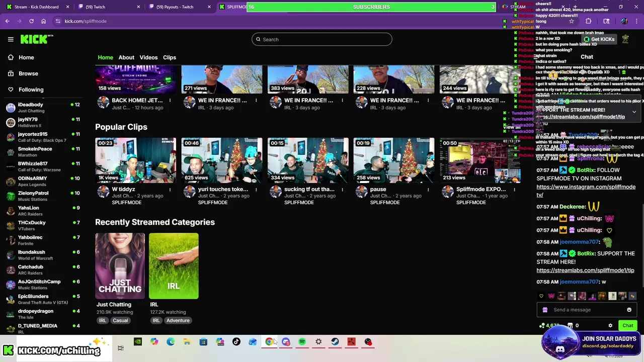Reload the page

(x=31, y=21)
